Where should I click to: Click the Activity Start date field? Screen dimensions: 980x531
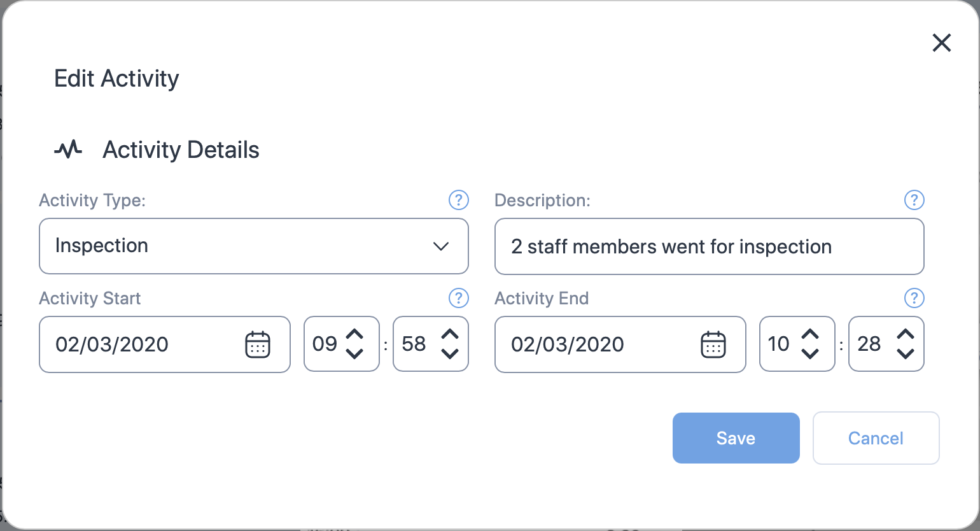point(140,344)
